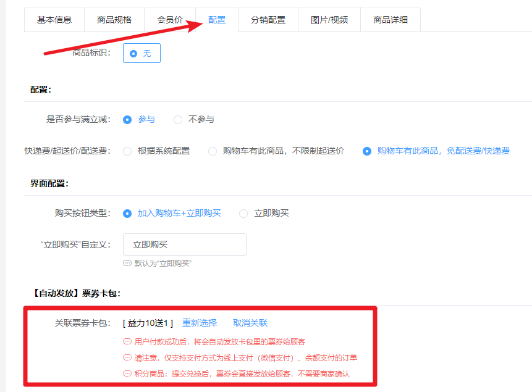The image size is (532, 392).
Task: Click the 积分商品 notice text
Action: (x=242, y=373)
